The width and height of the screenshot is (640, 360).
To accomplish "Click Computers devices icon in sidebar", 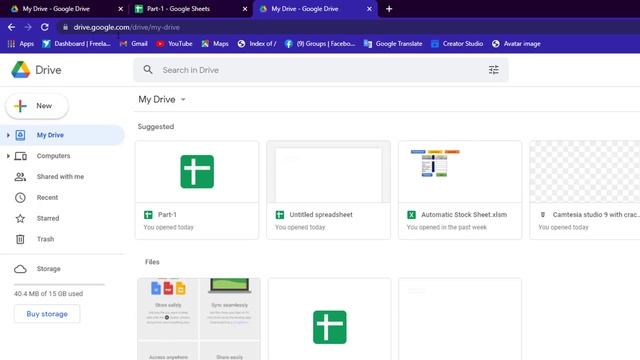I will pyautogui.click(x=20, y=156).
